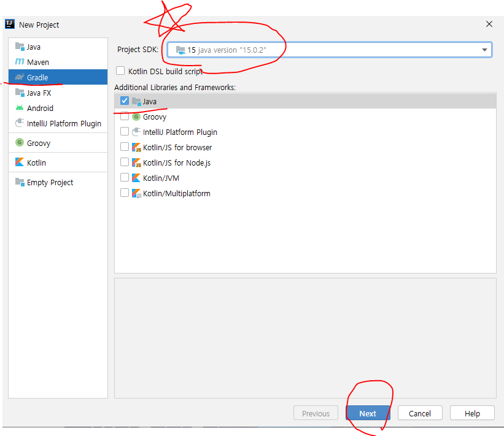Click the Kotlin/JS for browser icon

click(136, 147)
